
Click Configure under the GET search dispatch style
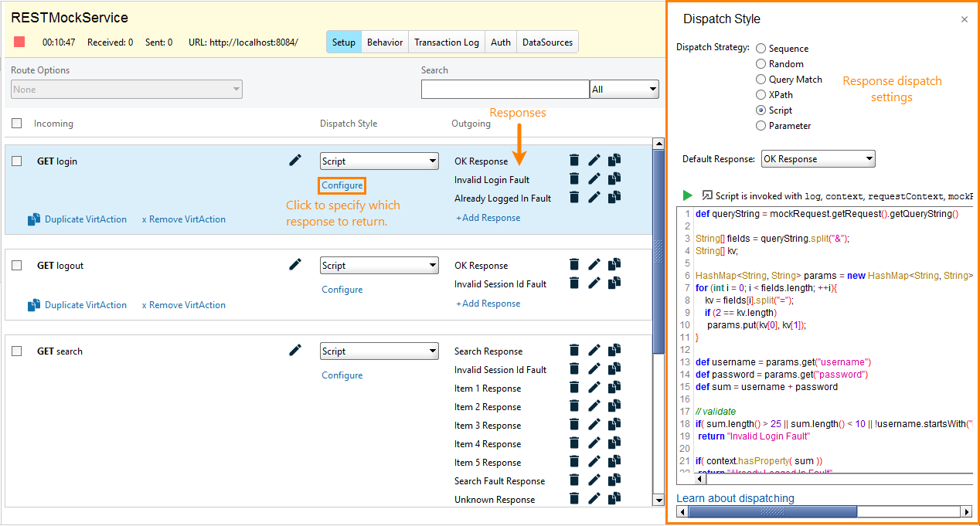click(342, 375)
